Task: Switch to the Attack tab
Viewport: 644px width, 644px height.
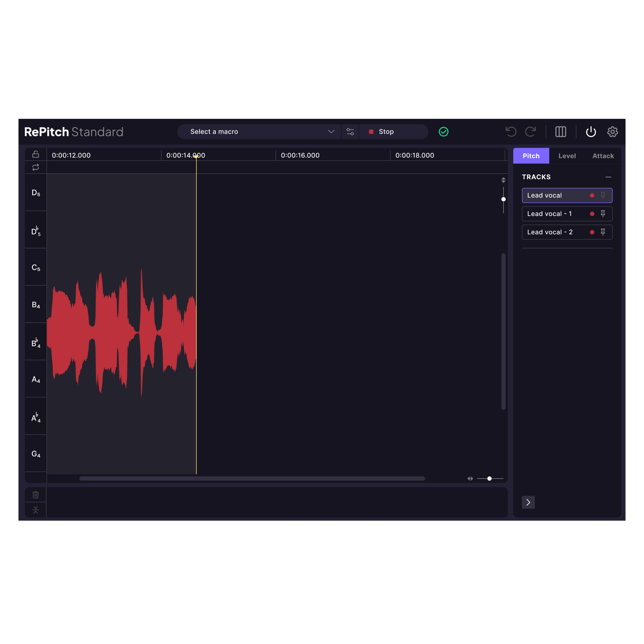Action: 603,156
